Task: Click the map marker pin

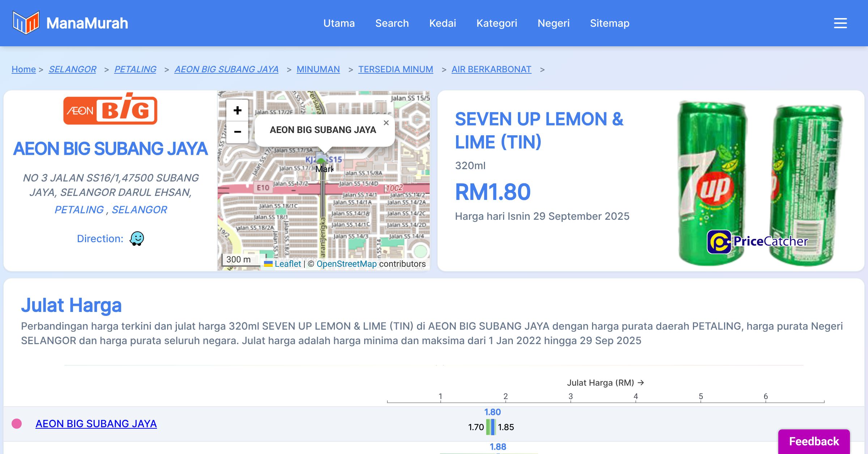Action: coord(321,158)
